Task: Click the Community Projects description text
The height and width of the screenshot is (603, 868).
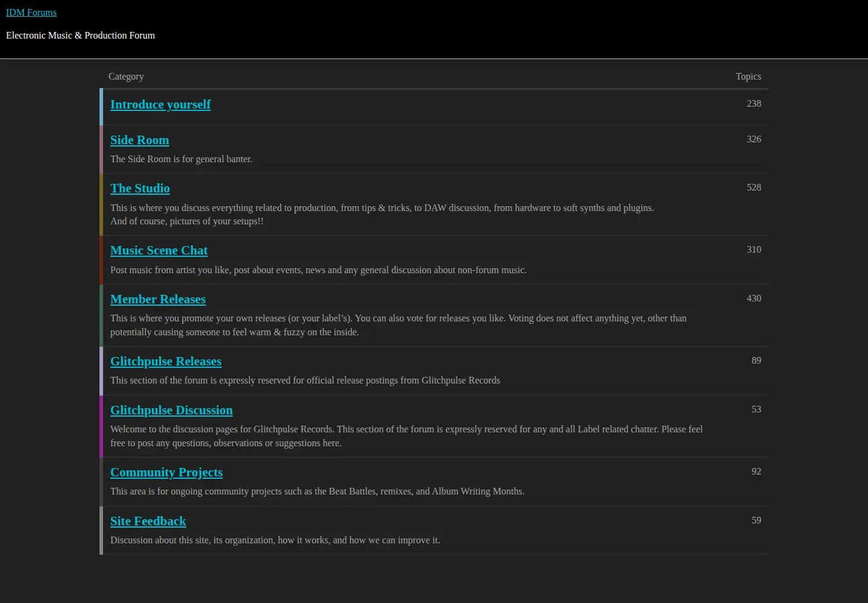Action: click(317, 491)
